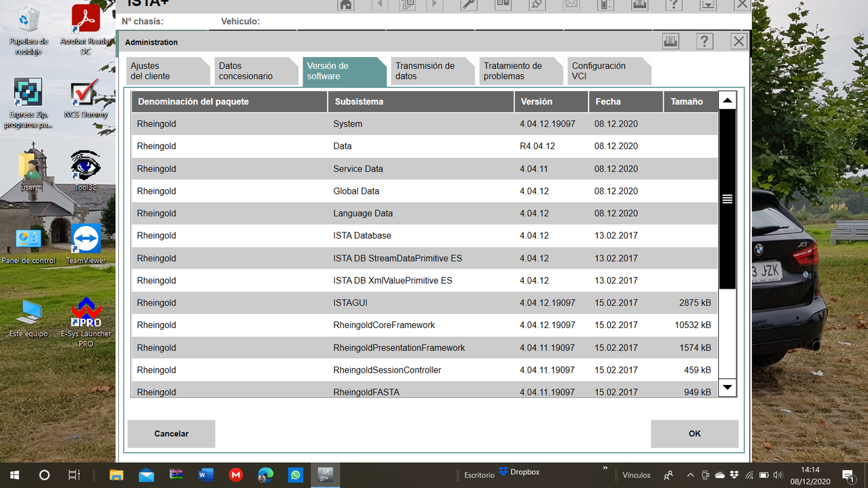Click Cortana search circle on taskbar
868x488 pixels.
[x=44, y=475]
